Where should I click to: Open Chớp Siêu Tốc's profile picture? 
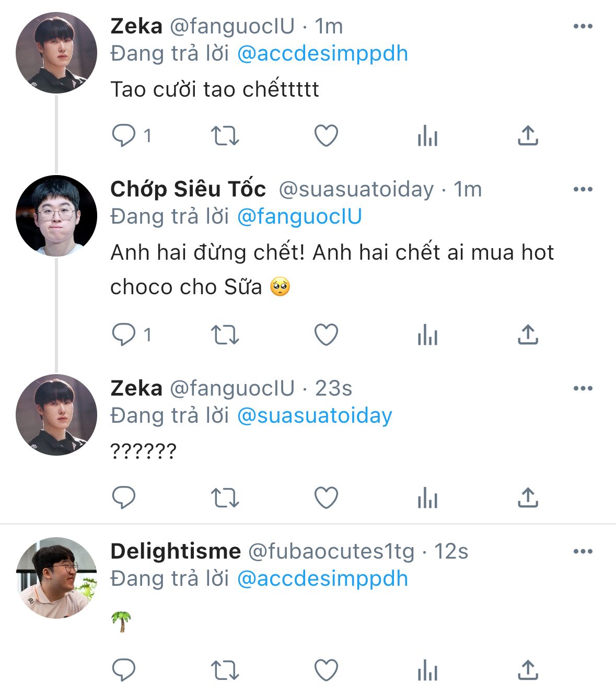pos(56,216)
